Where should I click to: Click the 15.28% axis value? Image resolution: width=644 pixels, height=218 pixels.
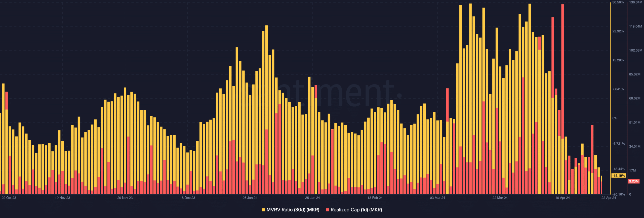point(618,60)
